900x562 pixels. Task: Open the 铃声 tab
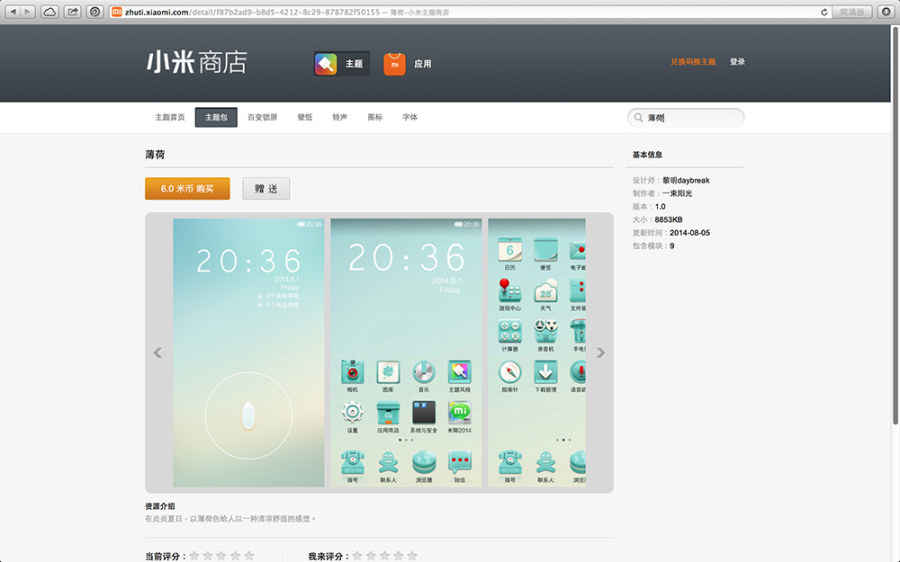coord(340,117)
